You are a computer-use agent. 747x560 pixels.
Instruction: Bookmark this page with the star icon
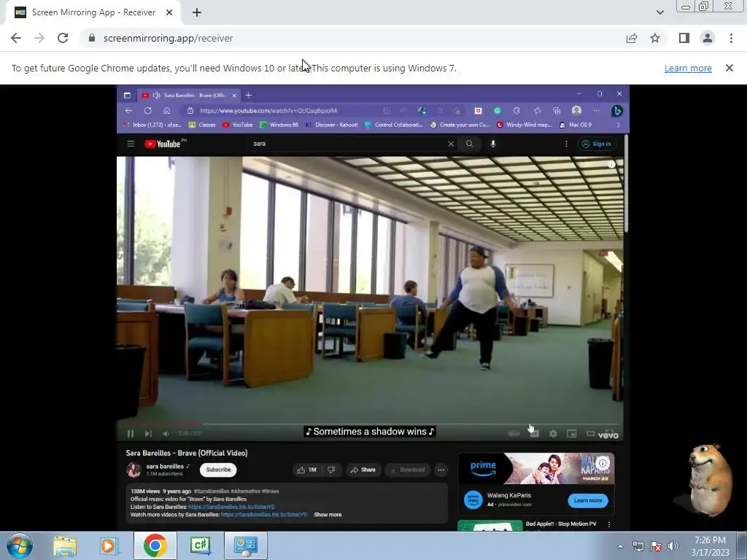click(x=655, y=38)
